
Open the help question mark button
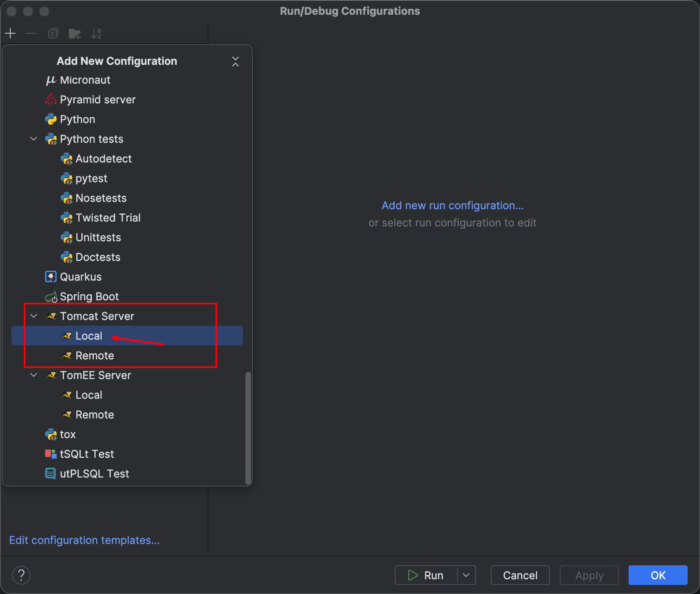pyautogui.click(x=21, y=575)
